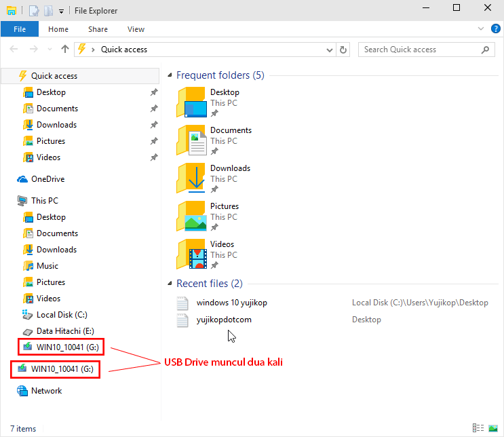
Task: Open the Help question mark button
Action: 495,28
